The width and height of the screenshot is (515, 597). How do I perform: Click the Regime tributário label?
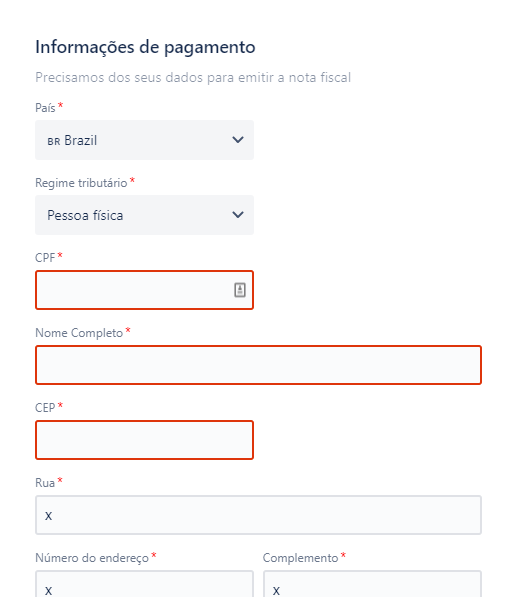coord(81,183)
